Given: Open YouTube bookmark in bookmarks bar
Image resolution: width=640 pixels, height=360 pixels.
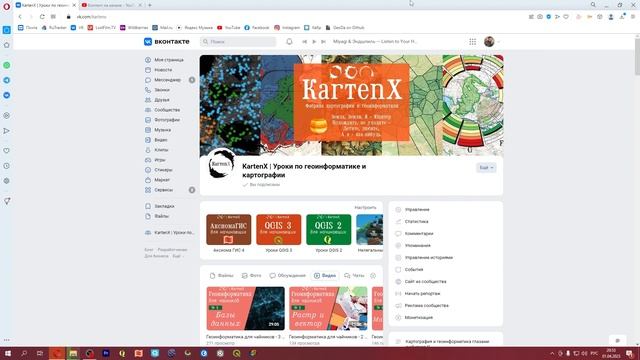Looking at the screenshot, I should coord(229,28).
